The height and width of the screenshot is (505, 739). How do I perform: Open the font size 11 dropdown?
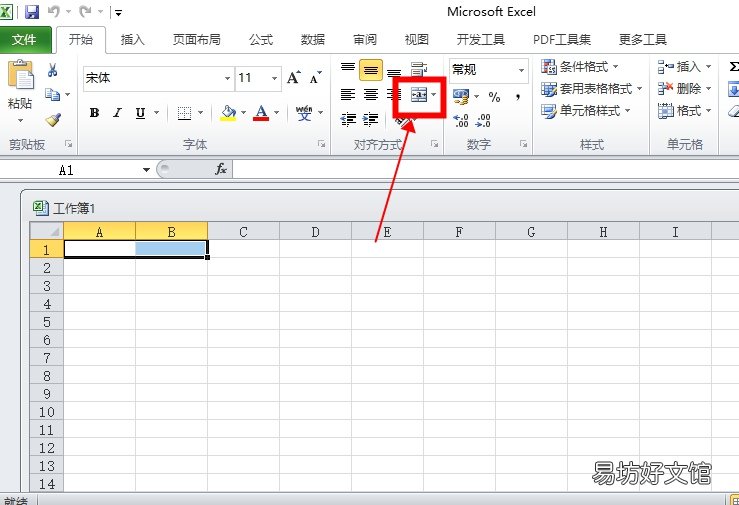click(274, 78)
